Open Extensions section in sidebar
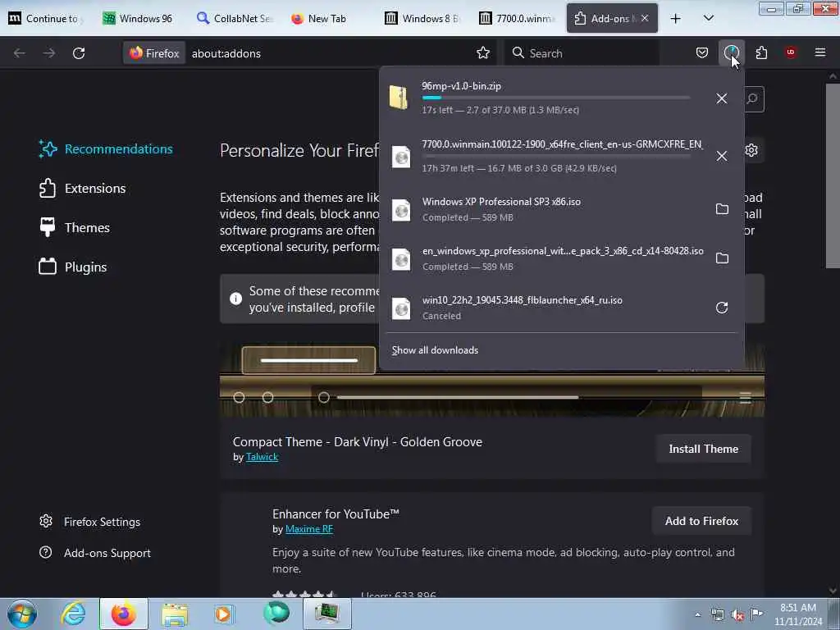 tap(83, 189)
